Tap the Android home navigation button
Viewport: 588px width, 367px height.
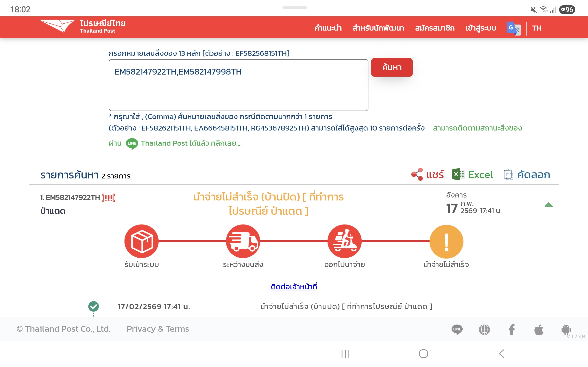click(x=423, y=353)
